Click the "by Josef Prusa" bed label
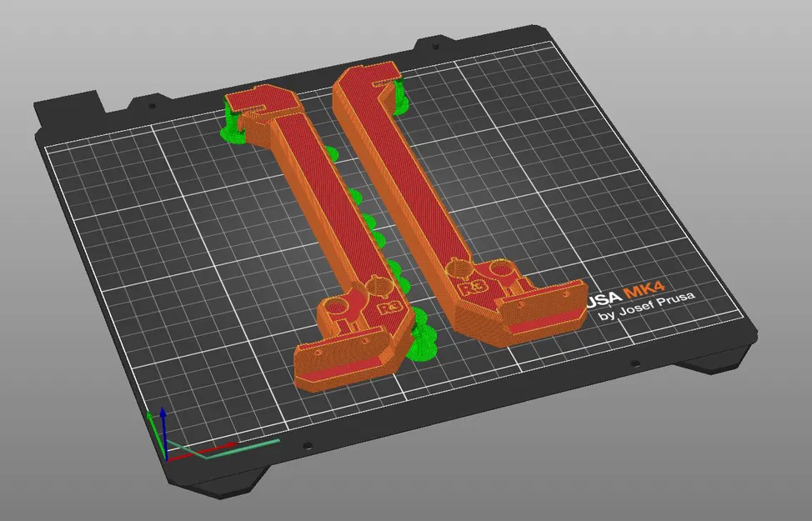The height and width of the screenshot is (521, 812). (x=647, y=307)
